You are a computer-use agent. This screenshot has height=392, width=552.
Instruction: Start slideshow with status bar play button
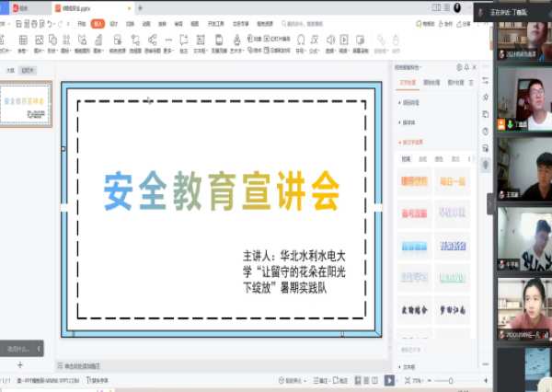389,380
